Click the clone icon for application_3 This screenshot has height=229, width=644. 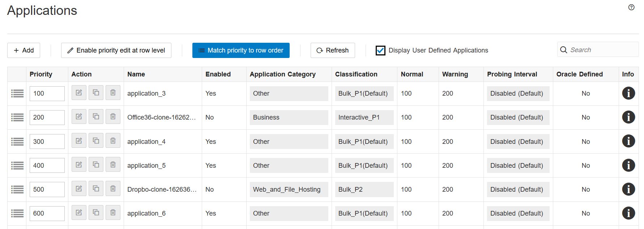coord(96,93)
